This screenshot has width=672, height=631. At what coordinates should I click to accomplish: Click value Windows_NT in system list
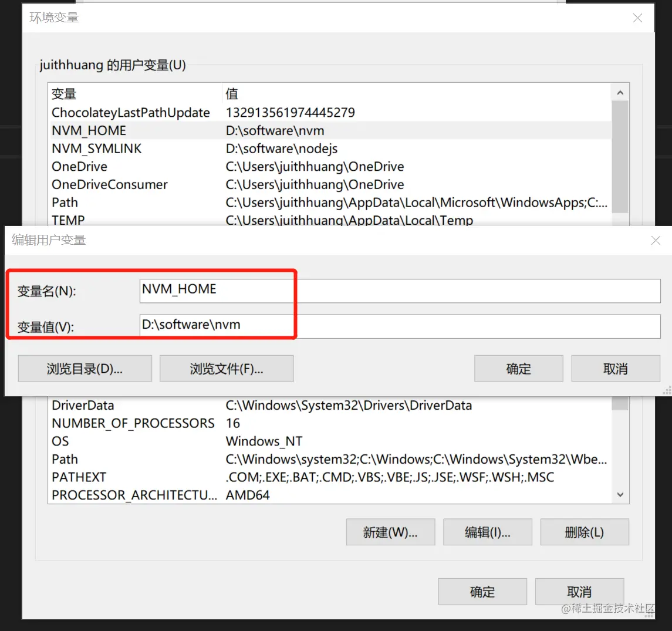tap(264, 441)
